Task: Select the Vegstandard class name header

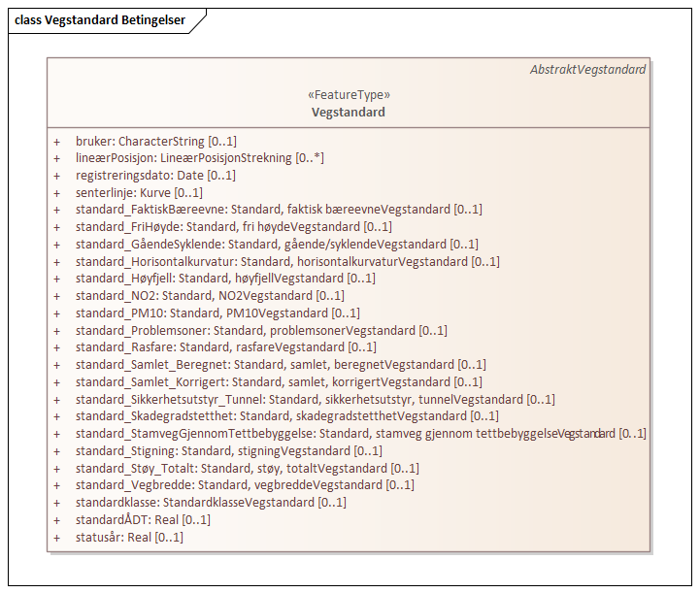Action: [348, 113]
